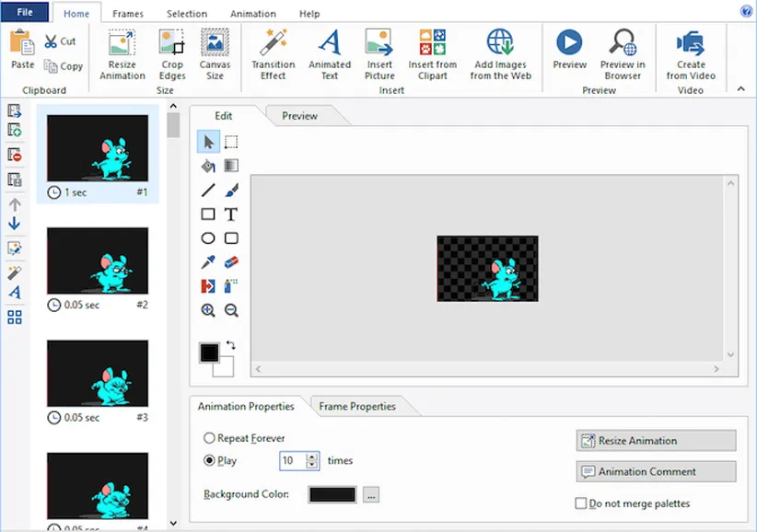Select the Paint Bucket fill tool
Screen dimensions: 757x532
tap(208, 166)
